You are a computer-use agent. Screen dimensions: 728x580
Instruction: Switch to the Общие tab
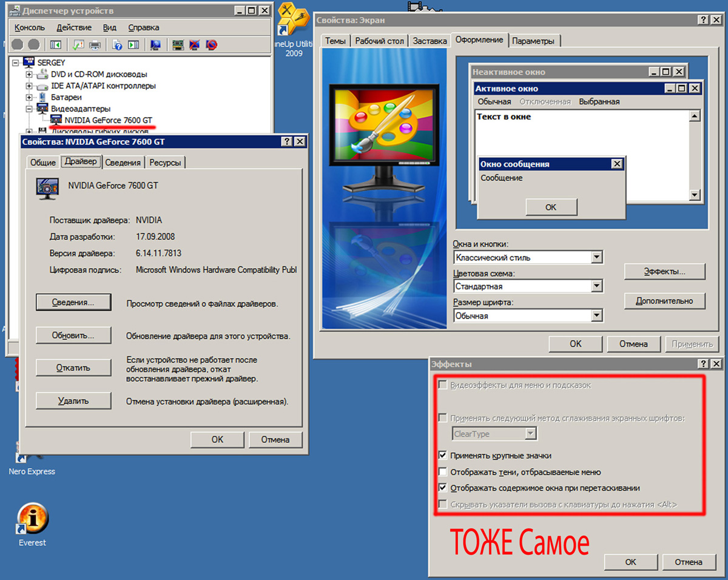point(43,163)
